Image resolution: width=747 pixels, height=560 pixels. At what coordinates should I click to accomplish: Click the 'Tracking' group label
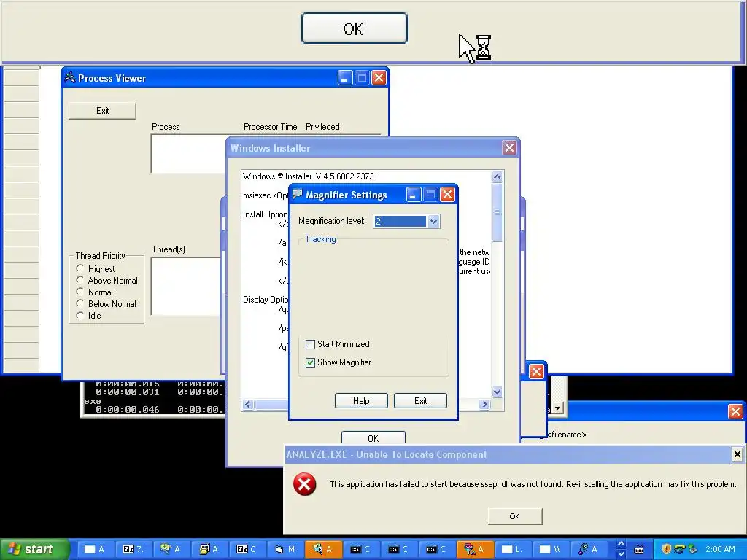pyautogui.click(x=321, y=239)
